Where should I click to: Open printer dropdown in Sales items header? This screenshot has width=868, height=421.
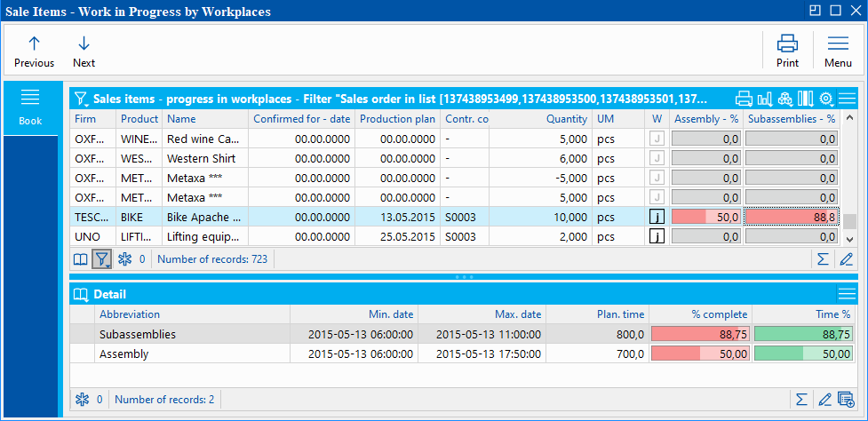coord(744,99)
